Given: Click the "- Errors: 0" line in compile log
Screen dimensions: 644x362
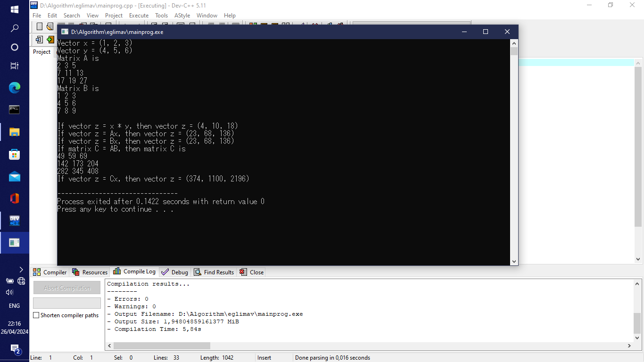Looking at the screenshot, I should click(128, 299).
